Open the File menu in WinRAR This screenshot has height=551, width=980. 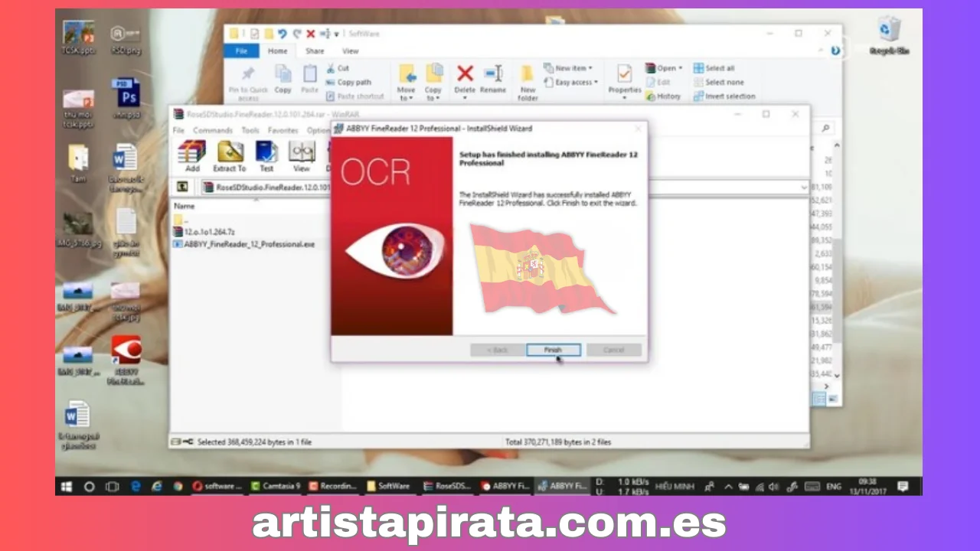[178, 131]
